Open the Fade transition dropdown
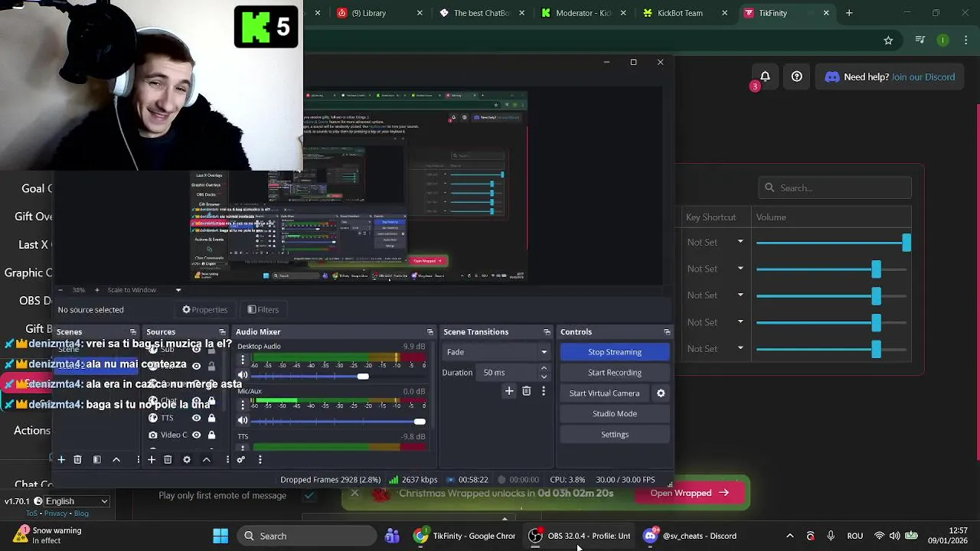The image size is (980, 551). (496, 352)
